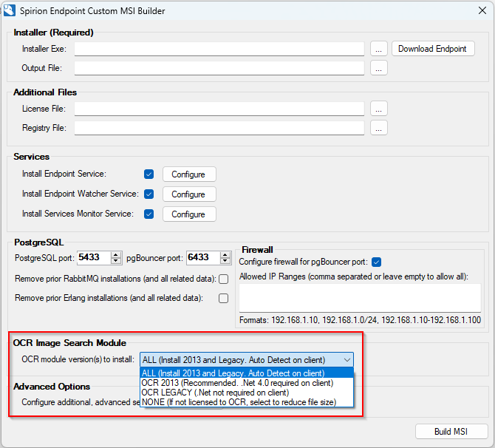Browse for the Output File location
The image size is (495, 448).
[x=378, y=68]
